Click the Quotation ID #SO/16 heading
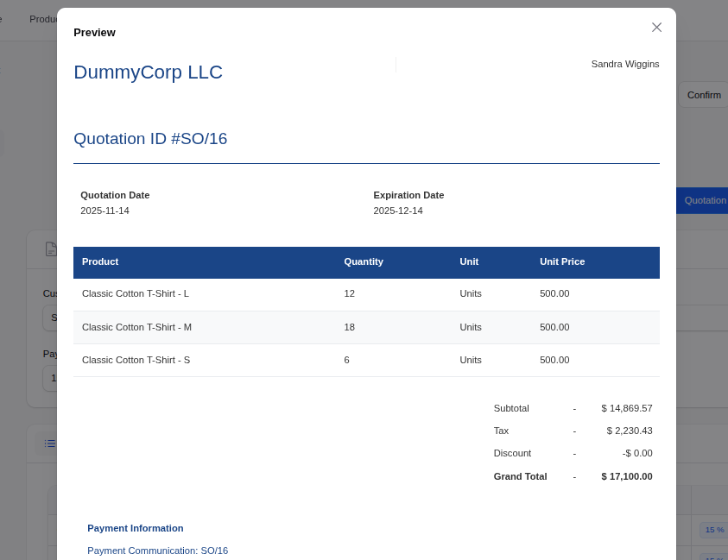The image size is (728, 560). click(150, 139)
